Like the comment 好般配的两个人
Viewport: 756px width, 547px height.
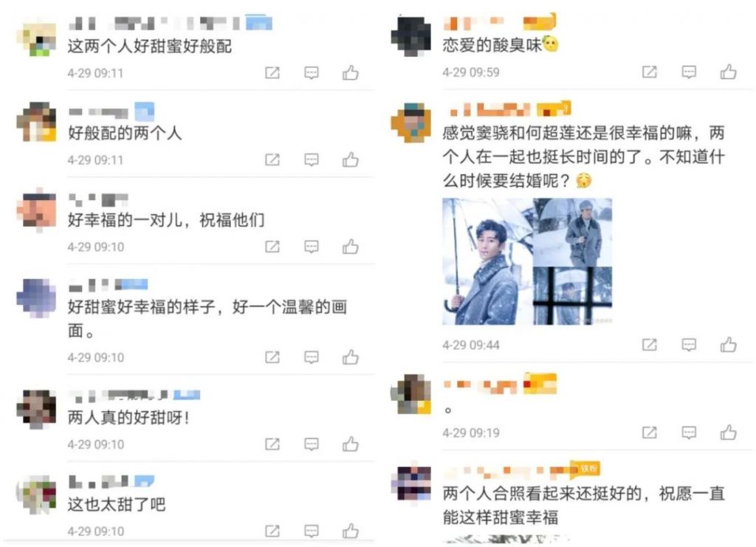(351, 159)
